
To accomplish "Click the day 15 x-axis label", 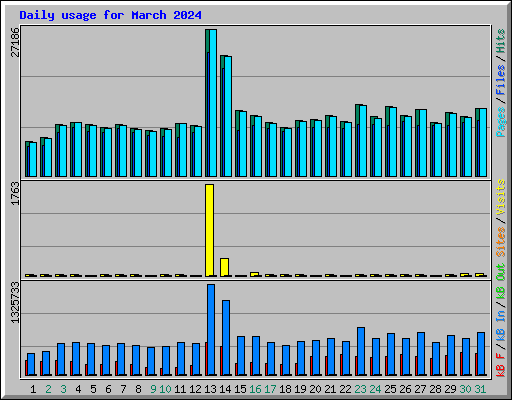I will pos(240,389).
